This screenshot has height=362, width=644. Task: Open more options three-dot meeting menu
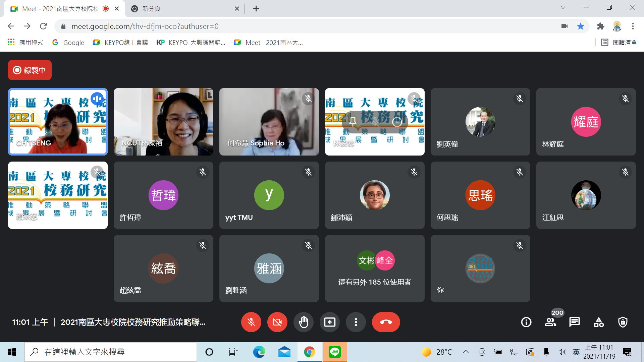pos(356,322)
